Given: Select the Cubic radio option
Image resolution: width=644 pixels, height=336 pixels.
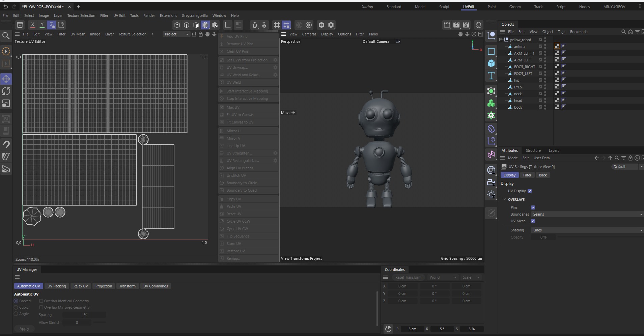Looking at the screenshot, I should 16,307.
